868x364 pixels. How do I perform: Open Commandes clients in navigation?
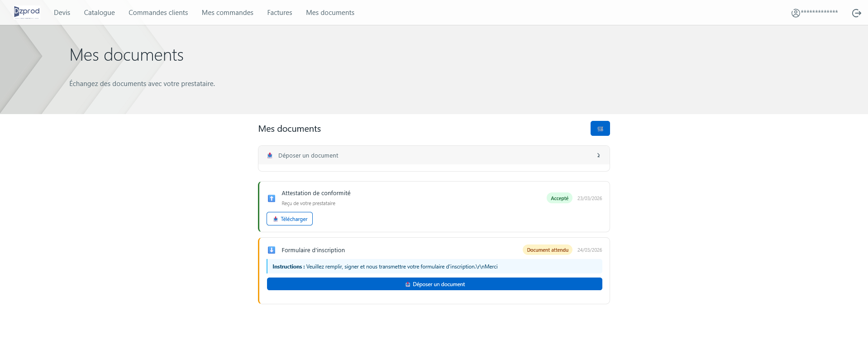click(x=158, y=13)
